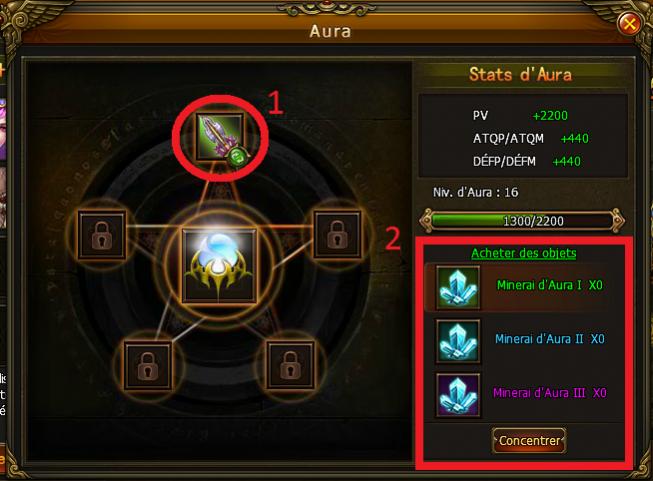Image resolution: width=653 pixels, height=481 pixels.
Task: Click the Minerai d'Aura I X0 label
Action: coord(550,285)
